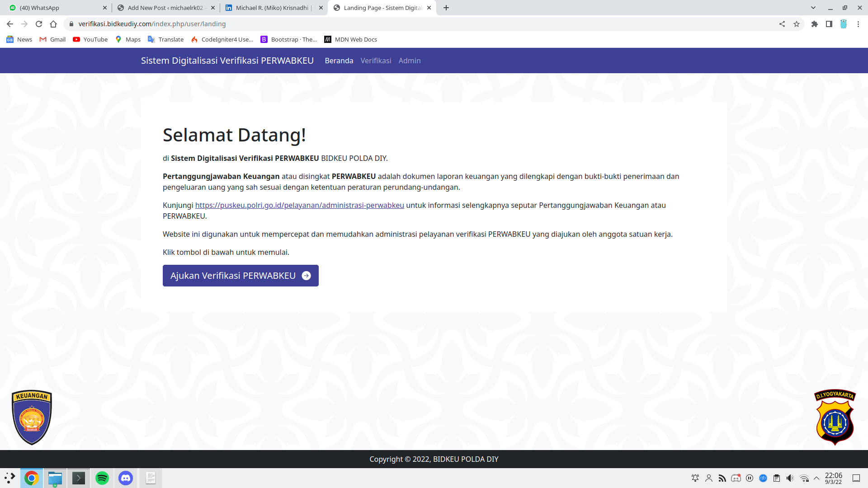Open Chrome three-dot menu

pos(858,24)
